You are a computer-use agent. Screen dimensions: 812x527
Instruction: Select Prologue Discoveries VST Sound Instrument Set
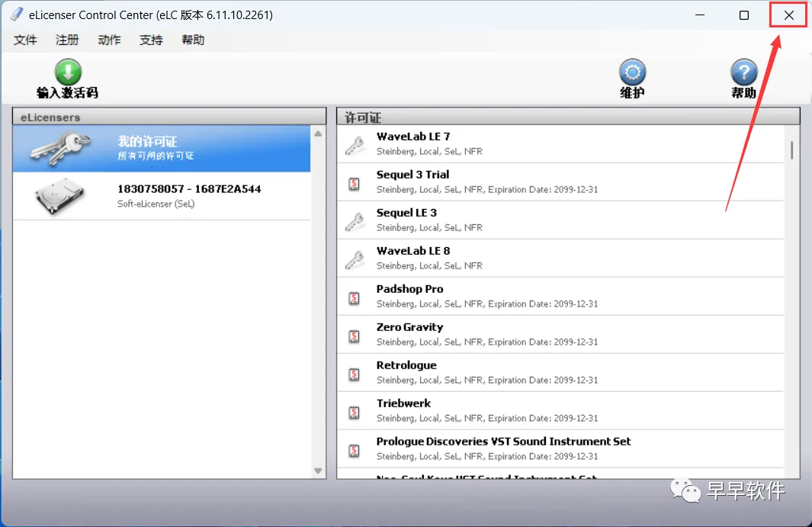[x=560, y=448]
